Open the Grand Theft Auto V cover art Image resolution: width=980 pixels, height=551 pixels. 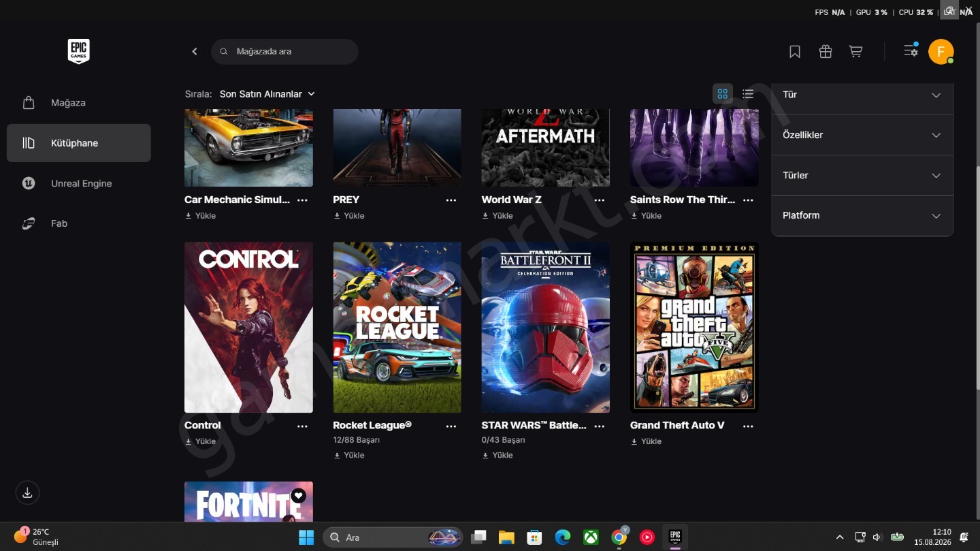tap(694, 327)
